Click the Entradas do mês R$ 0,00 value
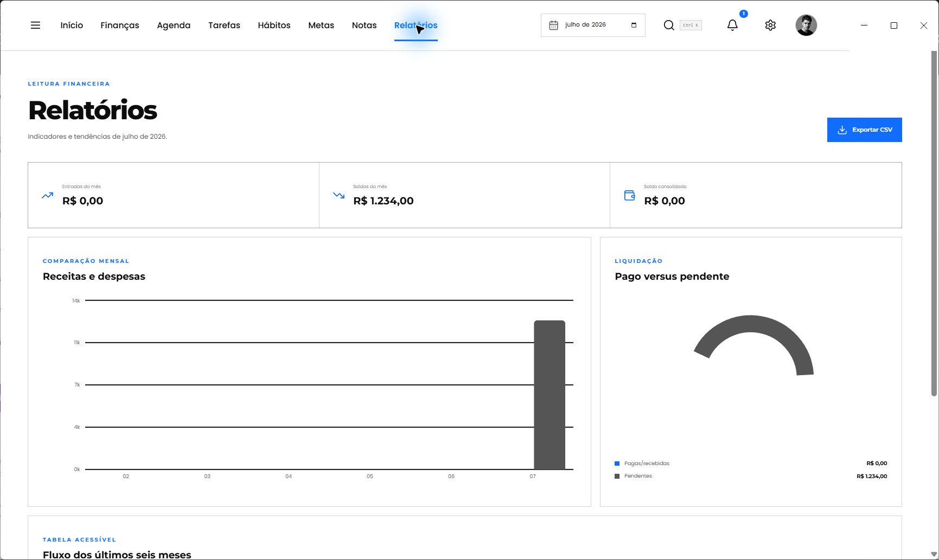 [82, 201]
